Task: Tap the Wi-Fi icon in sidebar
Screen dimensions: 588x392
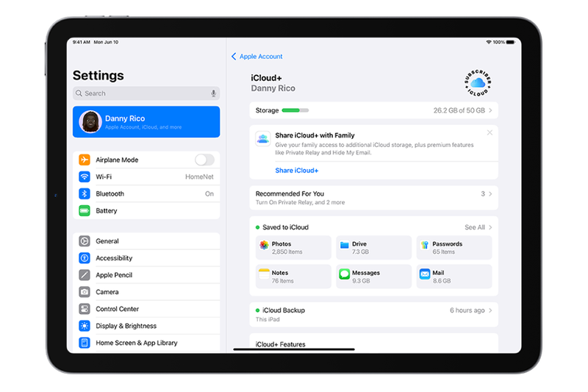Action: pyautogui.click(x=85, y=177)
